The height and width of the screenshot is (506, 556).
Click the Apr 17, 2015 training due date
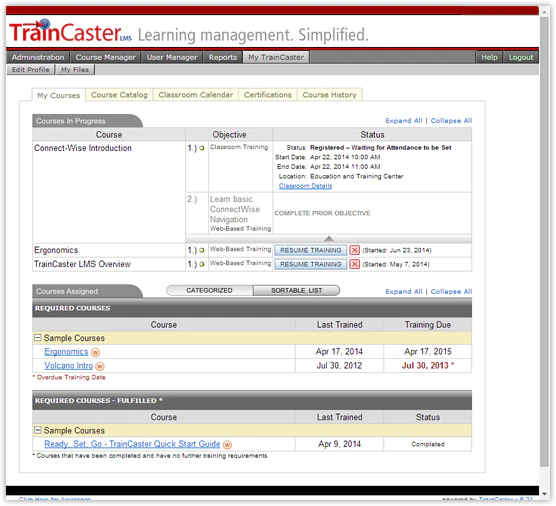pyautogui.click(x=428, y=351)
